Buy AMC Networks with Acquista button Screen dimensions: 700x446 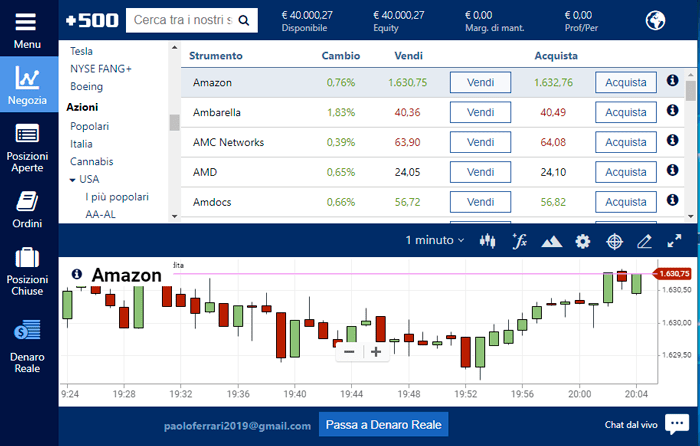click(x=625, y=142)
